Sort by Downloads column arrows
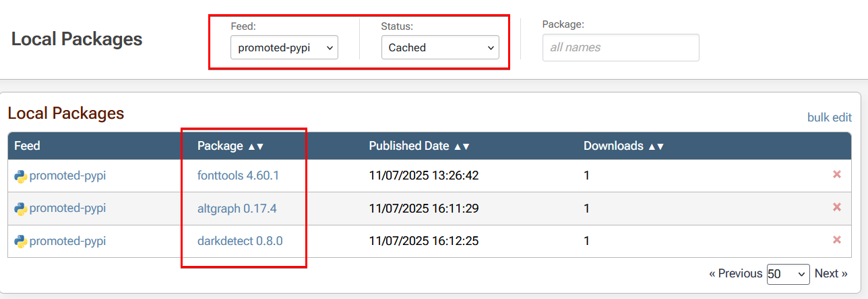 [656, 146]
